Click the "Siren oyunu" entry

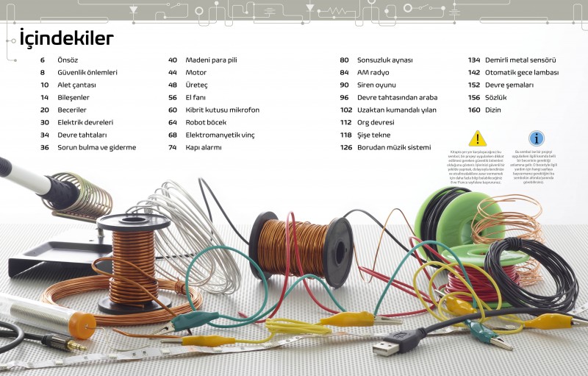376,85
